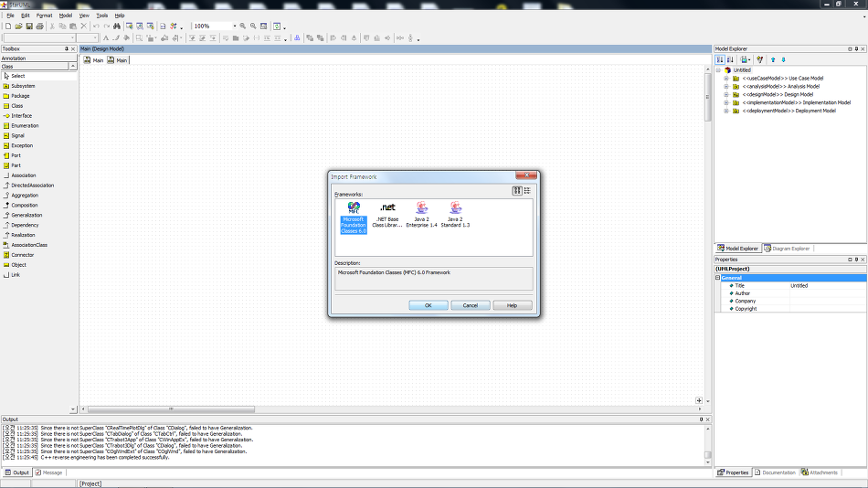This screenshot has width=868, height=488.
Task: Switch framework list to large icon view
Action: click(517, 190)
